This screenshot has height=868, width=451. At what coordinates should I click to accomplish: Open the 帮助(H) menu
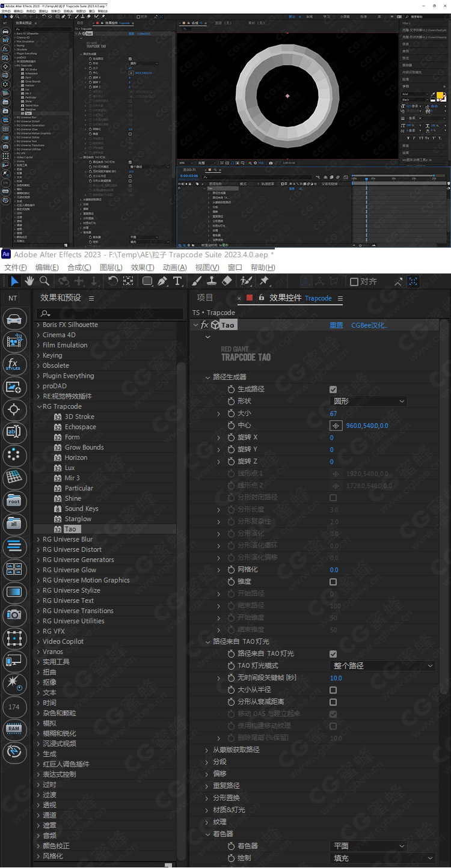click(263, 267)
